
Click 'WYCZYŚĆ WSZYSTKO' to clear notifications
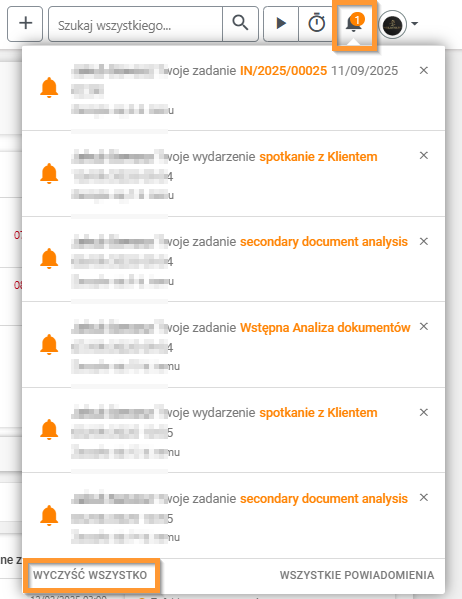pos(90,575)
